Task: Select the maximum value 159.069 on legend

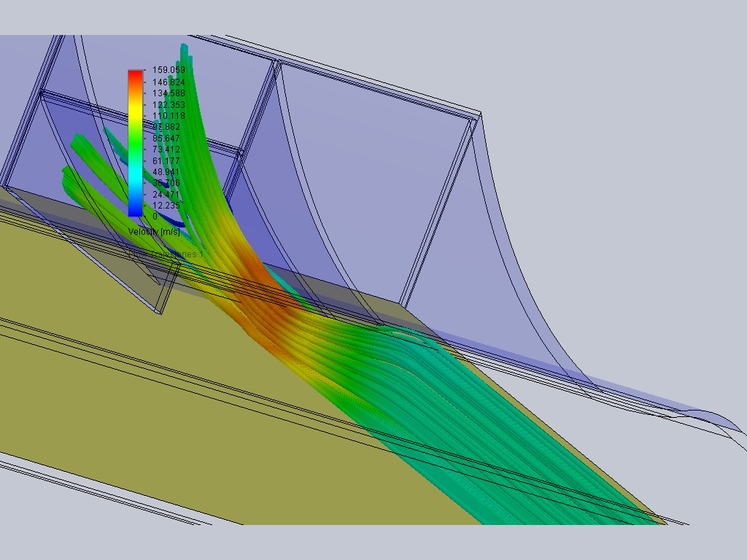Action: tap(169, 70)
